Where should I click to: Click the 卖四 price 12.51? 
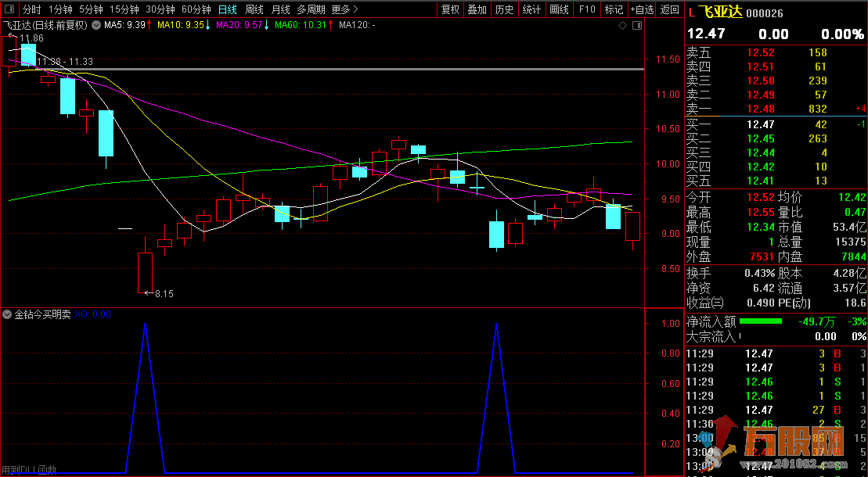click(761, 66)
